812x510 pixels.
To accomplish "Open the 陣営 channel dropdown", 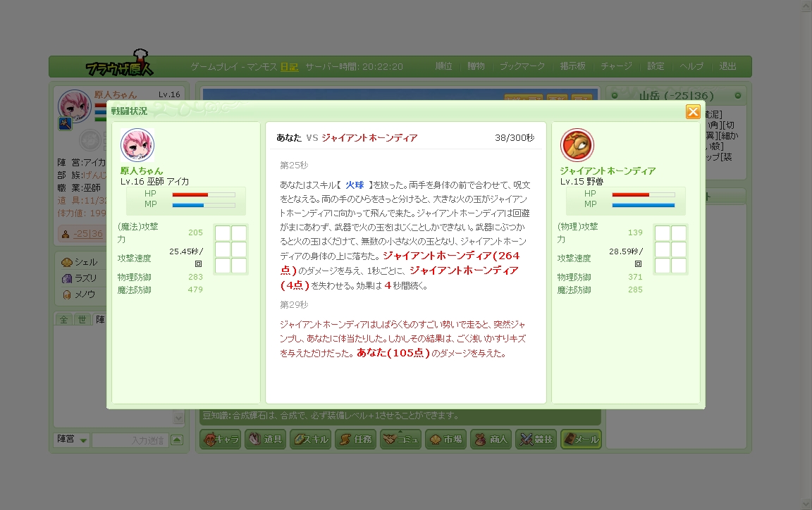I will pyautogui.click(x=71, y=440).
